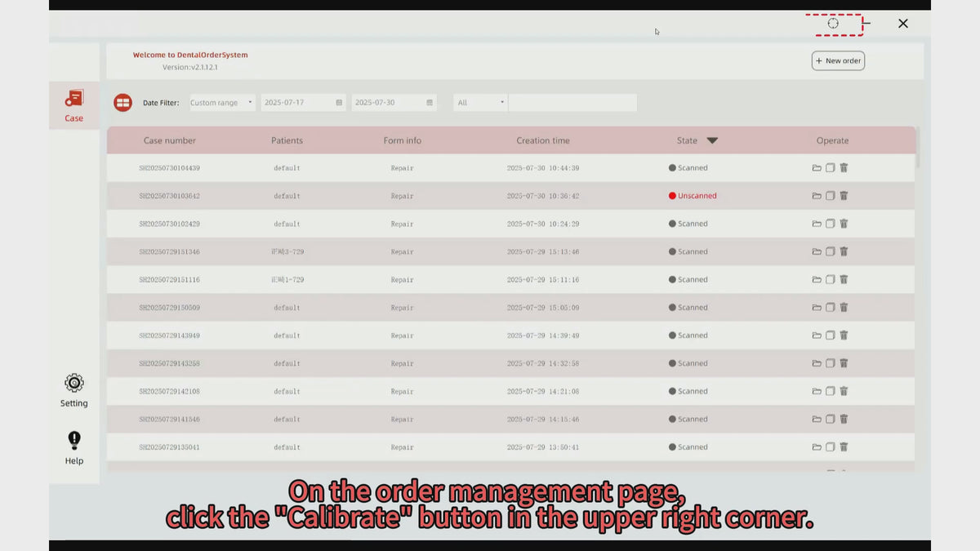Screen dimensions: 980x551
Task: Open calendar for end date 2025-07-30
Action: click(430, 103)
